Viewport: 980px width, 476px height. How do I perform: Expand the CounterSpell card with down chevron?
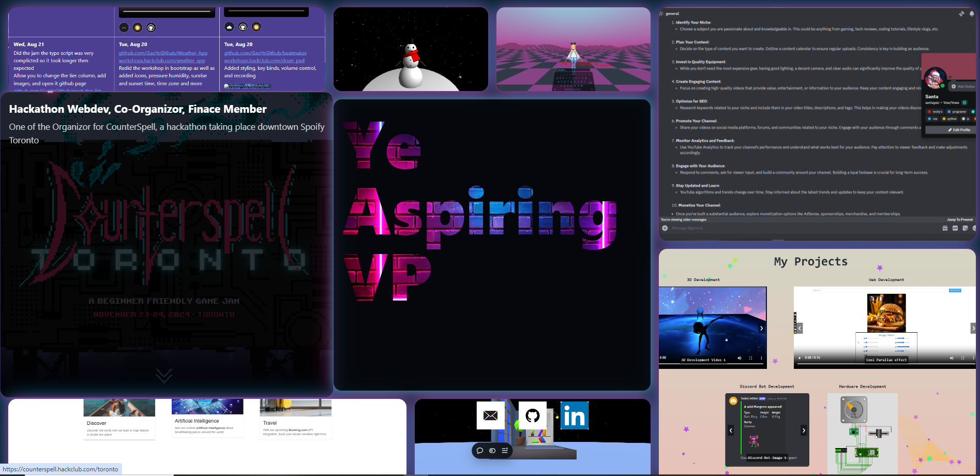(x=164, y=376)
